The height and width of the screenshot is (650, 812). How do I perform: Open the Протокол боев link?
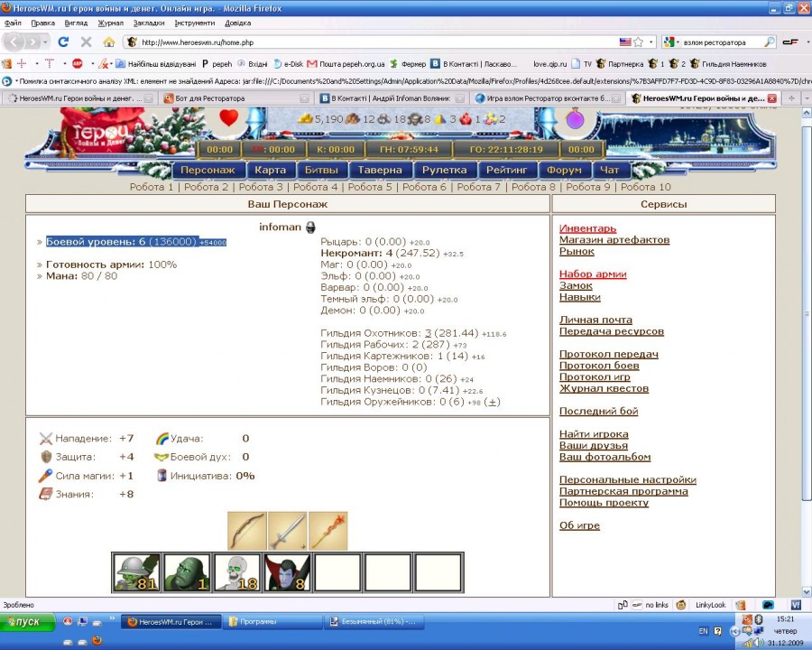click(x=599, y=366)
